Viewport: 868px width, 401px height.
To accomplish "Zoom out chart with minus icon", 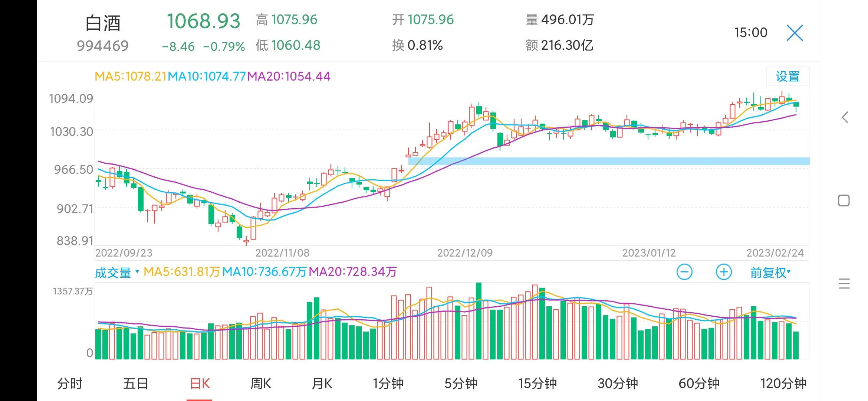I will [684, 272].
